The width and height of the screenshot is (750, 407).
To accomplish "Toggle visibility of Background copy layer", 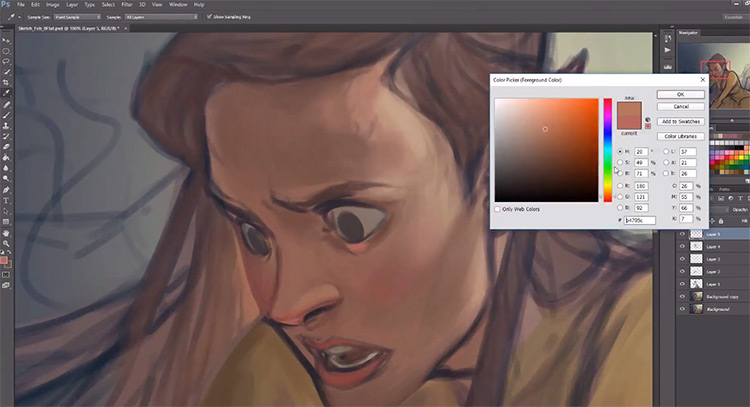I will pyautogui.click(x=682, y=297).
